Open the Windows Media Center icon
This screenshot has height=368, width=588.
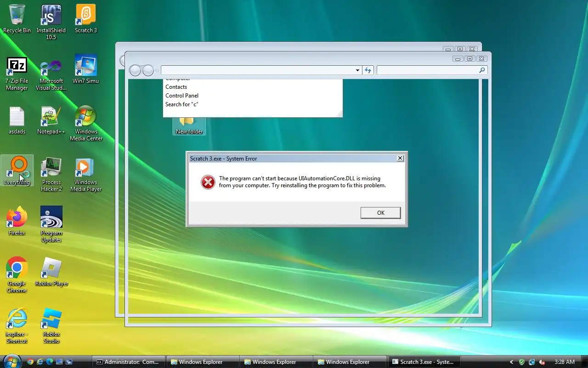tap(86, 124)
